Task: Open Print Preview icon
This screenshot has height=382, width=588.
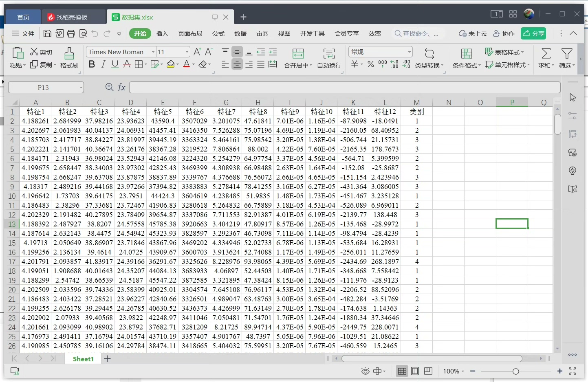Action: (83, 33)
